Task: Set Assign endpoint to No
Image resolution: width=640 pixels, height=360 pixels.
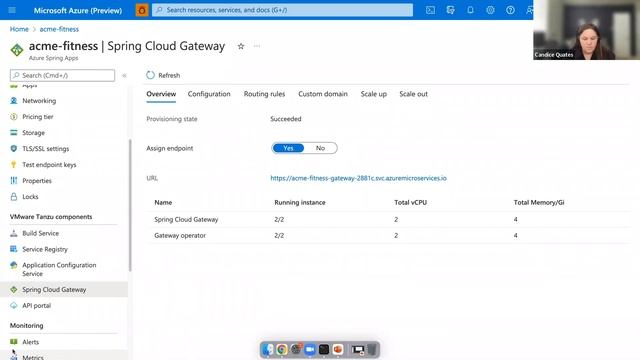Action: [x=320, y=148]
